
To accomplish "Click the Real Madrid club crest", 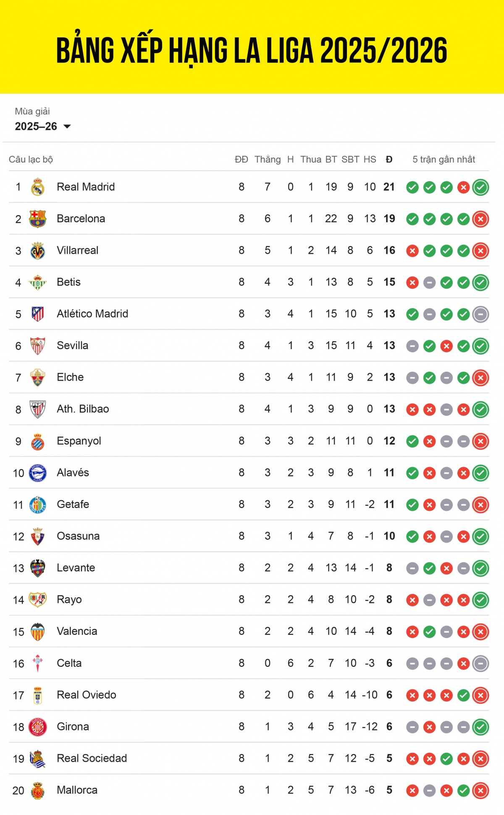I will [x=38, y=187].
